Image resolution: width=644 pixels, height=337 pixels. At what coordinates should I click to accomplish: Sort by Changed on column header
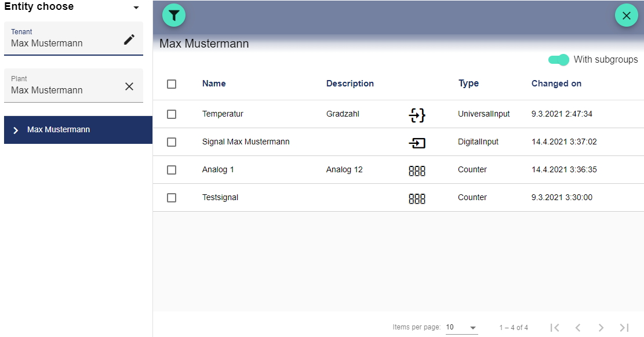pyautogui.click(x=556, y=84)
